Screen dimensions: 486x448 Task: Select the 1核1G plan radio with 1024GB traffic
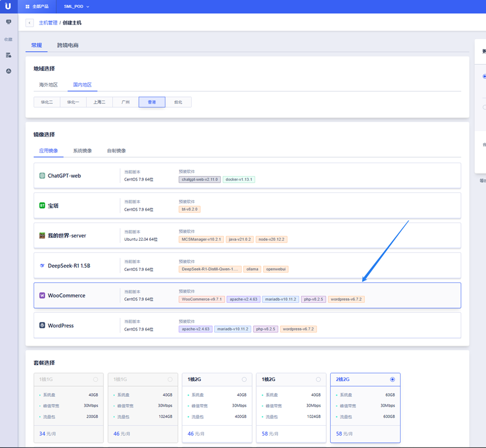pos(170,379)
